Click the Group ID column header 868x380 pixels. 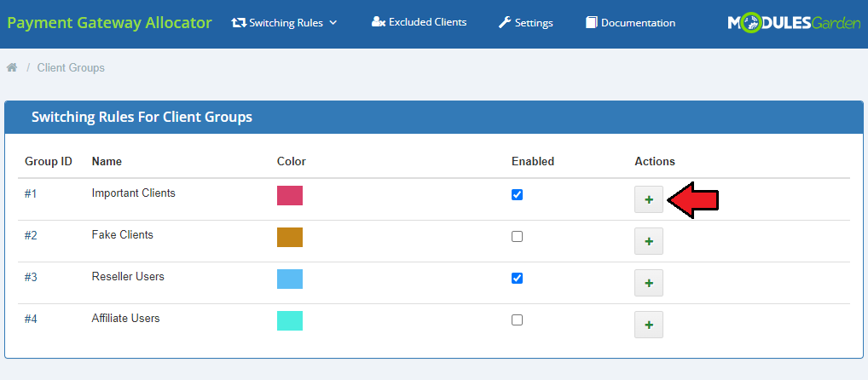(x=49, y=162)
